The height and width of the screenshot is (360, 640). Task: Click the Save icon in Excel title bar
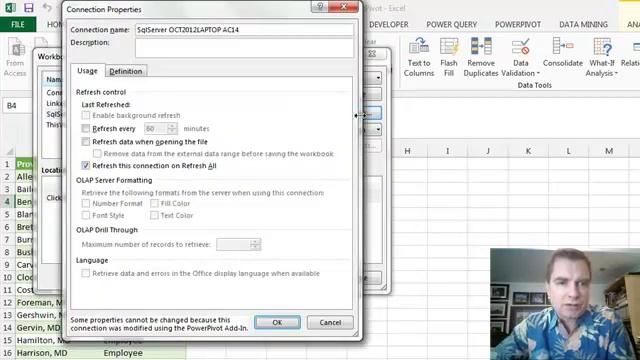tap(29, 8)
